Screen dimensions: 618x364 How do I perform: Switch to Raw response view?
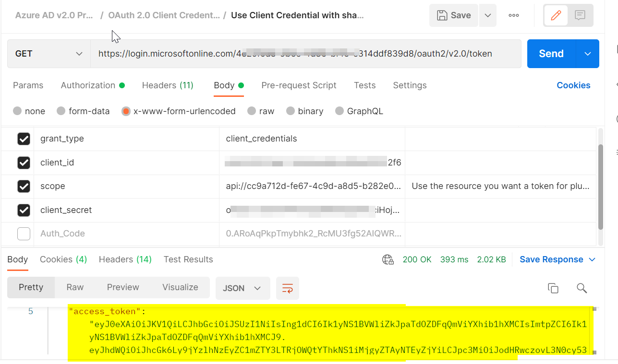click(75, 287)
